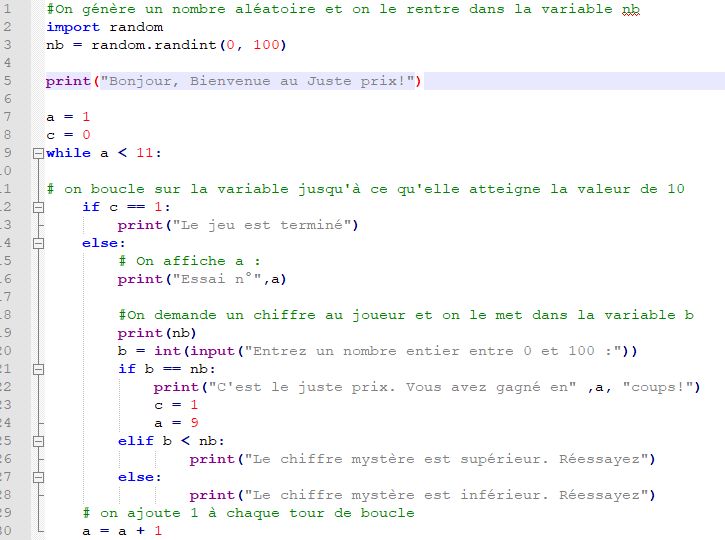Click print "Le jeu est terminé" line
This screenshot has height=540, width=725.
(238, 225)
